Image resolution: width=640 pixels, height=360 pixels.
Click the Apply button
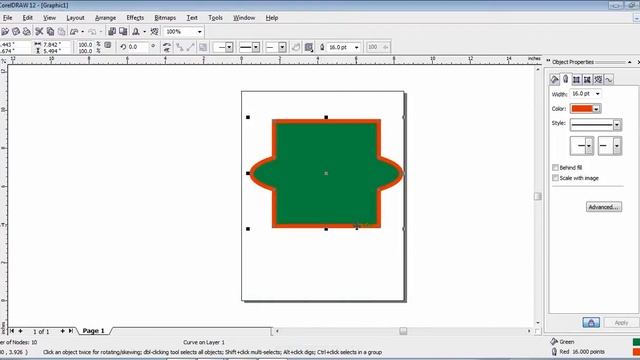[x=621, y=322]
